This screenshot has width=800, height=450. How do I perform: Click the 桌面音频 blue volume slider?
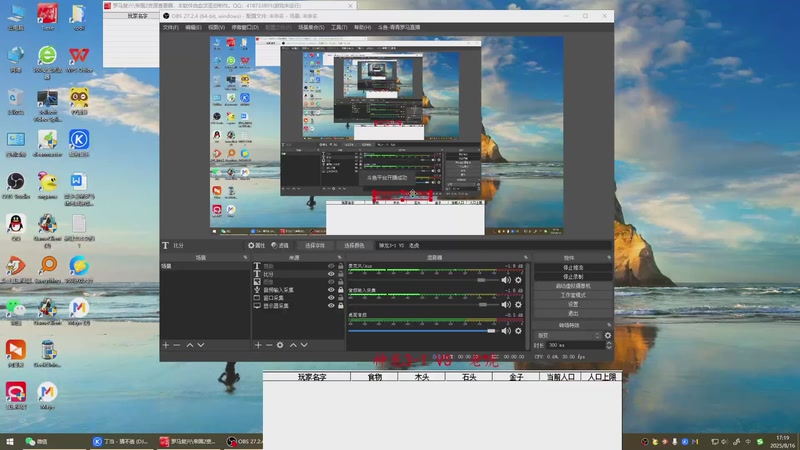422,331
